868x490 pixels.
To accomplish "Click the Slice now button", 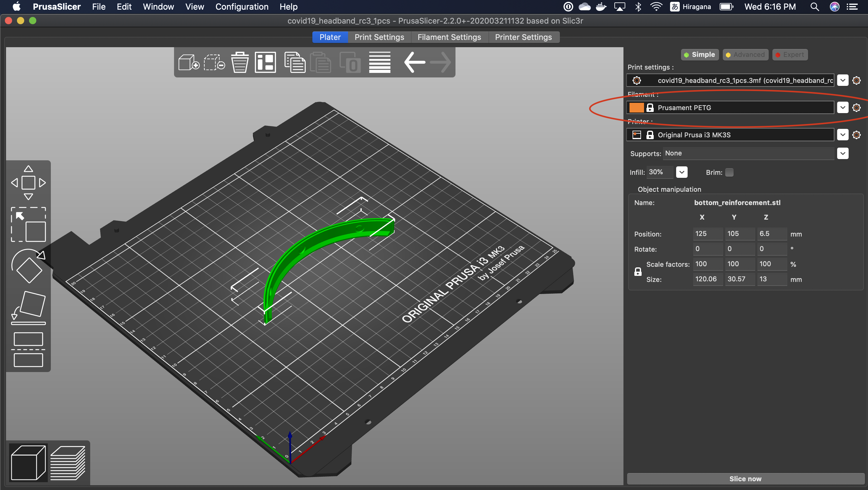I will 745,479.
